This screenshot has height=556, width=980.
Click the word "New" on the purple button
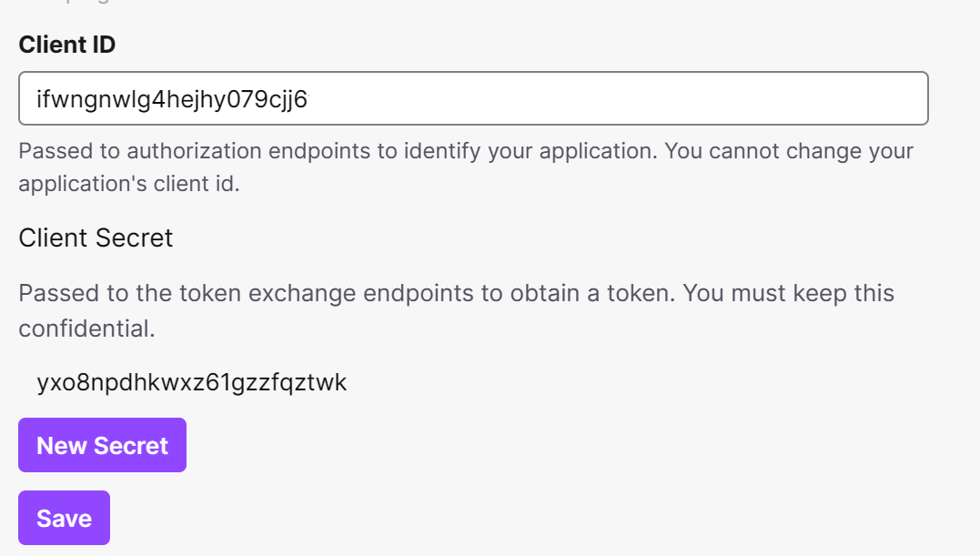pos(61,445)
